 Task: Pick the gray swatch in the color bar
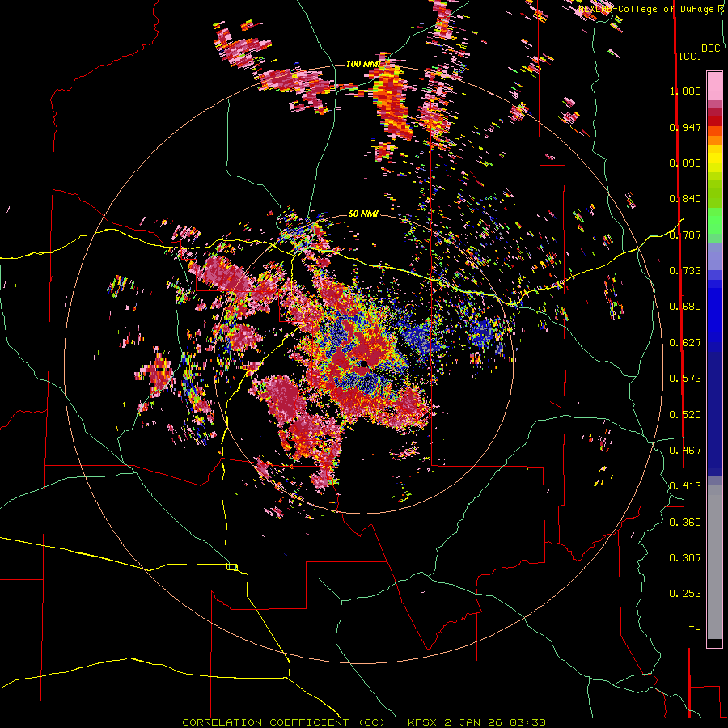point(714,562)
